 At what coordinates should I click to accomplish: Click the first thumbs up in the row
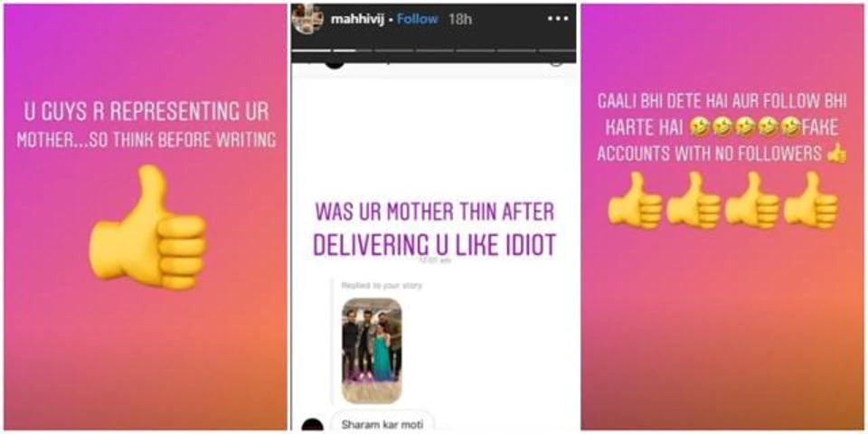pos(635,200)
